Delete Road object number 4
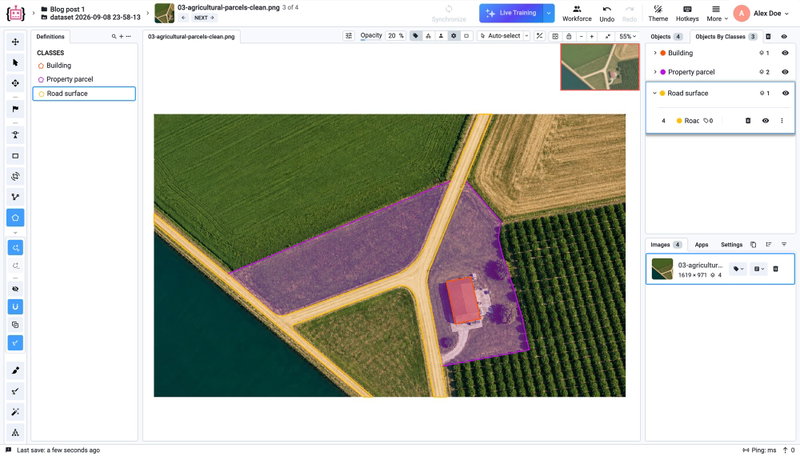Viewport: 800px width, 456px height. tap(748, 121)
